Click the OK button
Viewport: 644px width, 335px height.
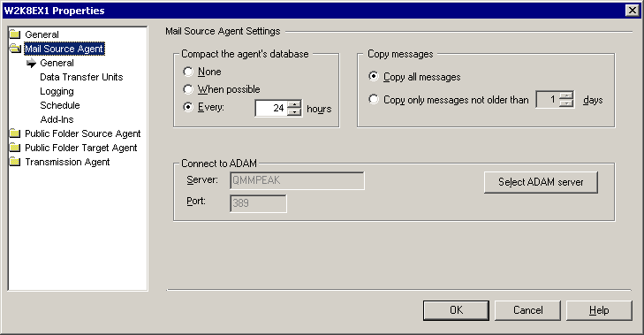tap(456, 310)
